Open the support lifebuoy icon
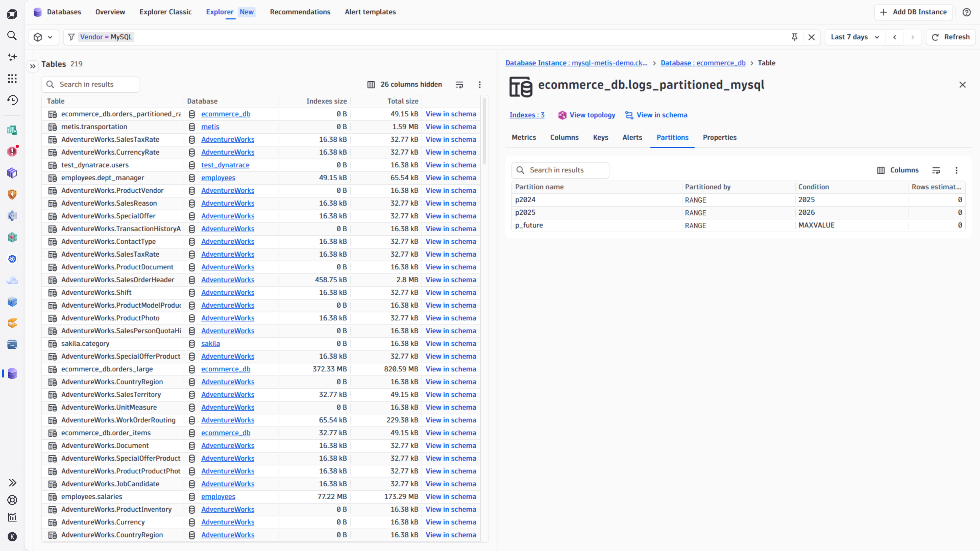Image resolution: width=980 pixels, height=551 pixels. (x=12, y=500)
